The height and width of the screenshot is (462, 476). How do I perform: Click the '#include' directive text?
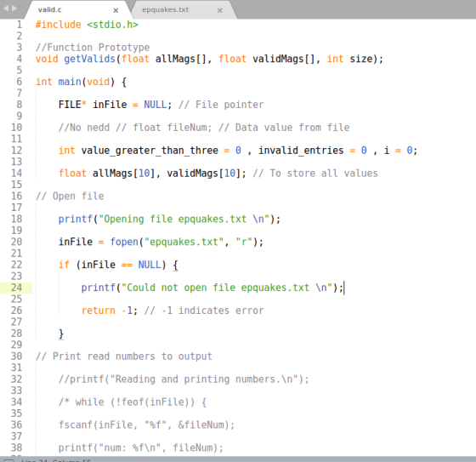point(59,25)
